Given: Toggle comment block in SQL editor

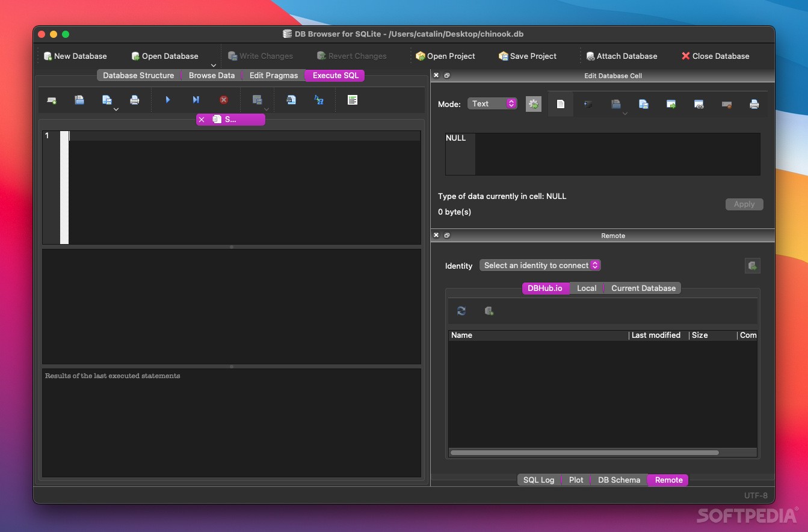Looking at the screenshot, I should click(353, 100).
